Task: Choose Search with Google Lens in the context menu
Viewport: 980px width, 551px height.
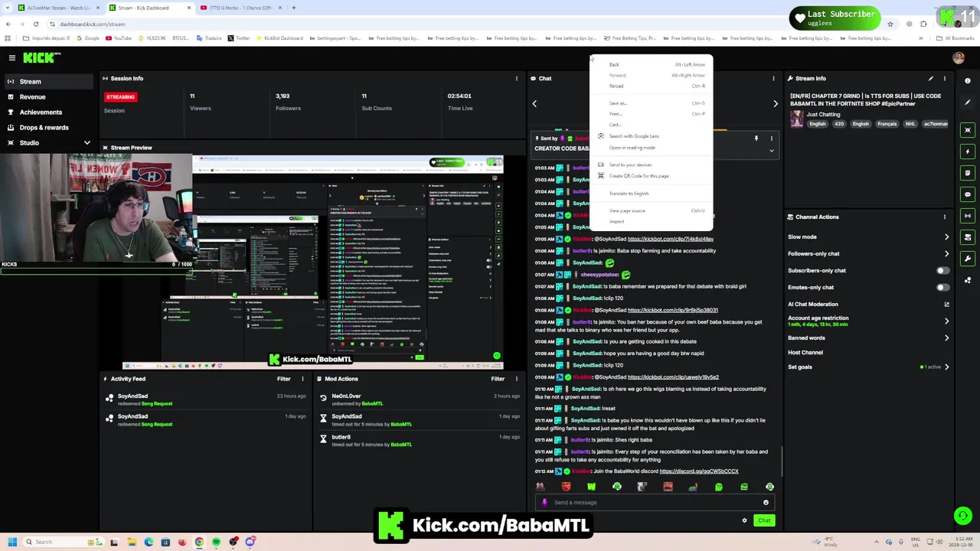Action: point(652,136)
